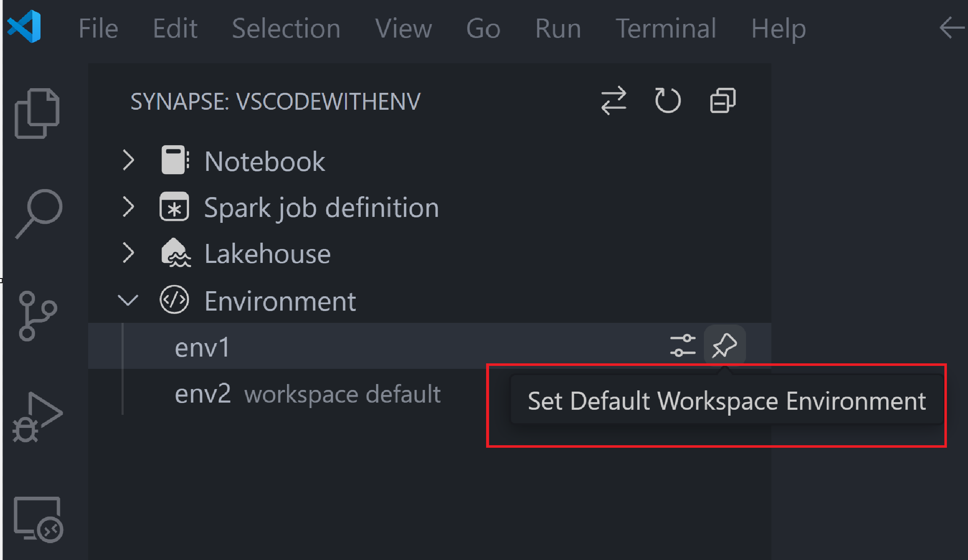Viewport: 968px width, 560px height.
Task: Refresh the Synapse workspace tree
Action: coord(668,100)
